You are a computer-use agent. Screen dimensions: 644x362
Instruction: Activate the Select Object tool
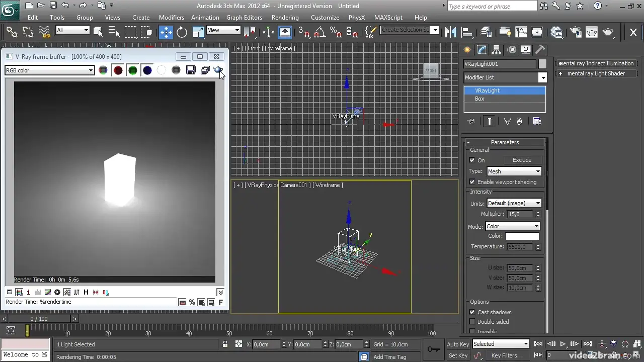98,32
